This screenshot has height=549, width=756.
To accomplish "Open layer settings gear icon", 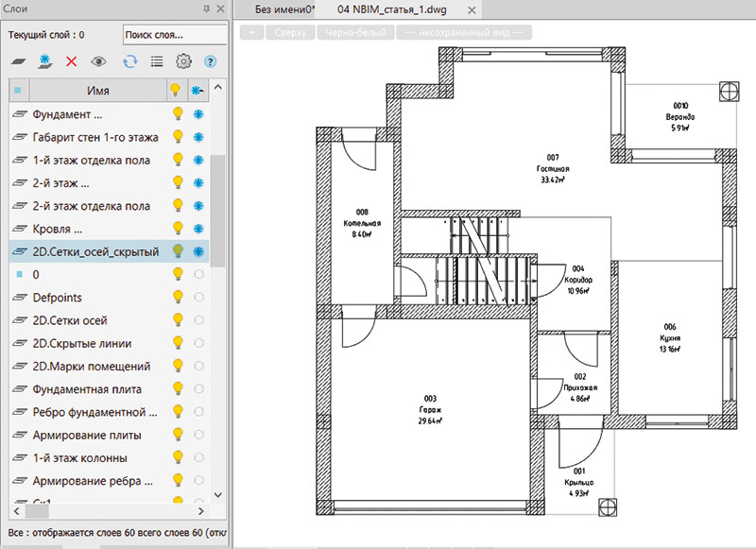I will point(184,61).
